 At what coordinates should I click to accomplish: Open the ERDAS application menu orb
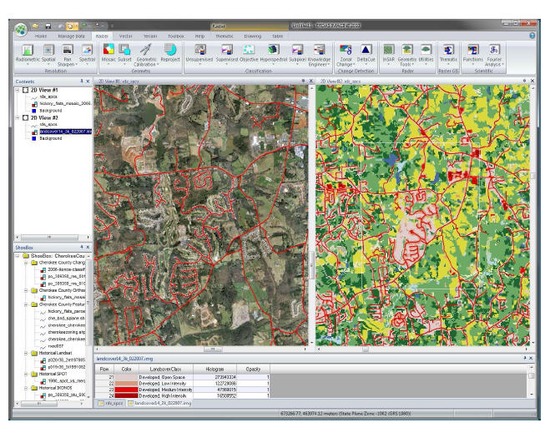click(21, 30)
